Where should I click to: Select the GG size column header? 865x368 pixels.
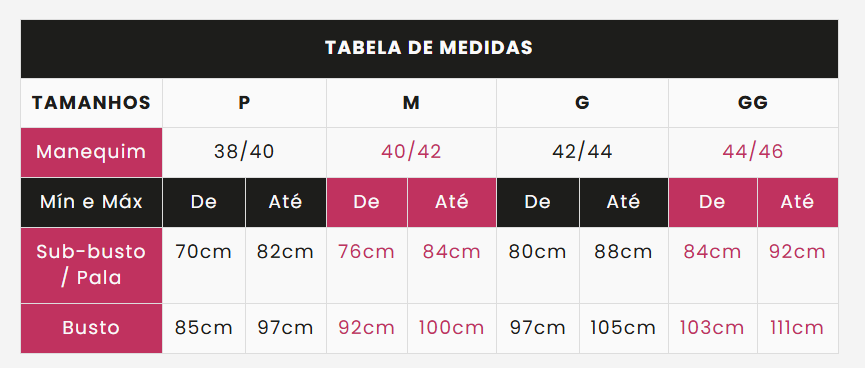click(x=753, y=103)
